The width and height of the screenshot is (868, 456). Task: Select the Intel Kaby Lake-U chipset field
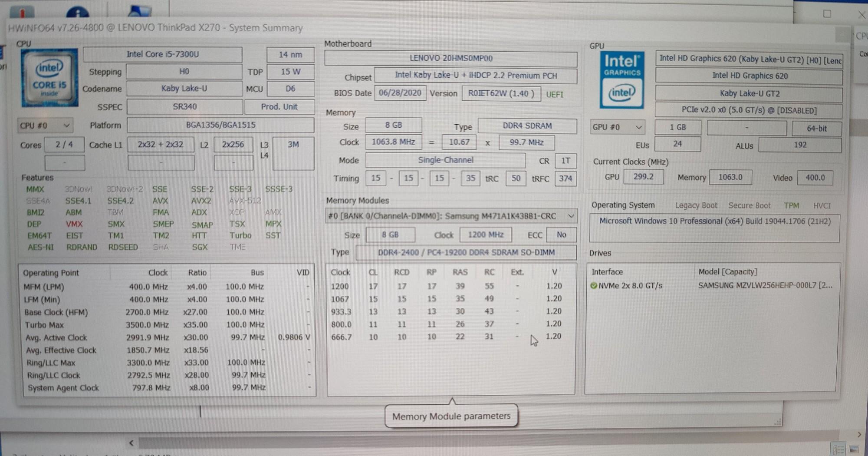click(x=476, y=76)
